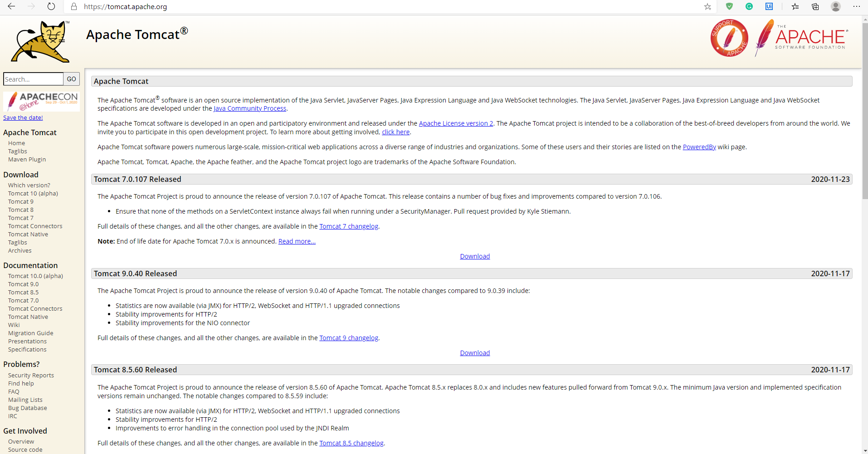This screenshot has width=868, height=454.
Task: Click the browser back arrow
Action: click(x=11, y=6)
